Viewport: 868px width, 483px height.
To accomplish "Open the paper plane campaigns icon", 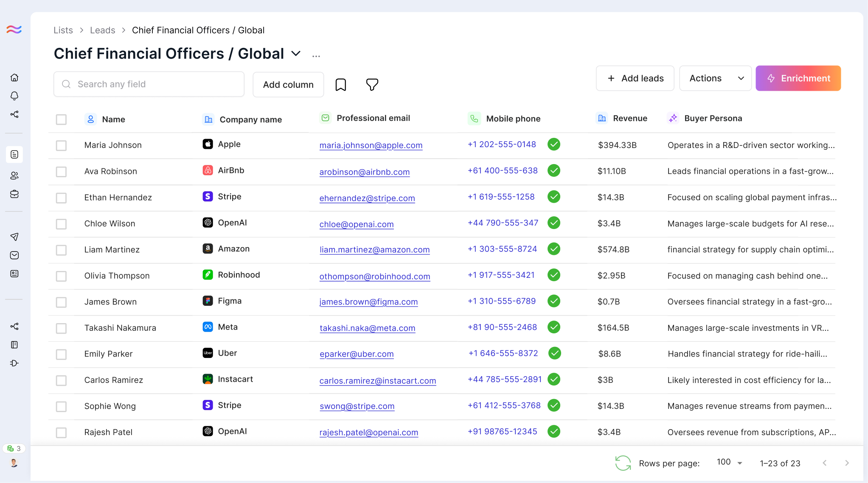I will pyautogui.click(x=14, y=237).
